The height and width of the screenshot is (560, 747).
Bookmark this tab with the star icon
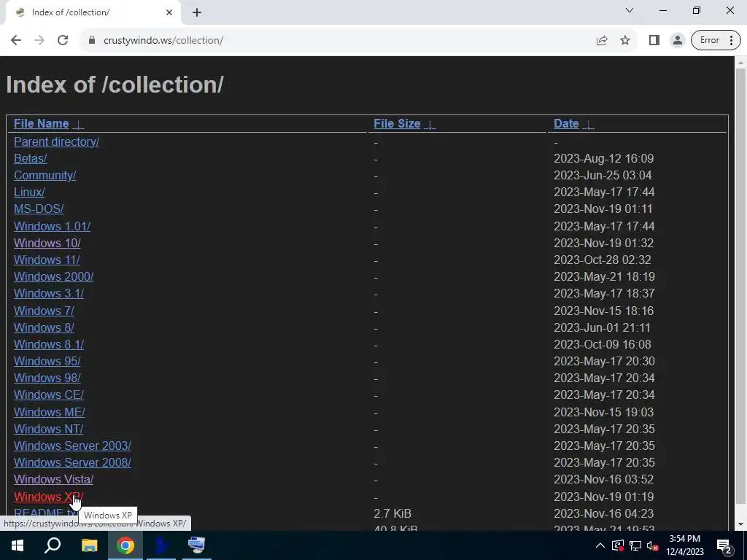[x=625, y=41]
